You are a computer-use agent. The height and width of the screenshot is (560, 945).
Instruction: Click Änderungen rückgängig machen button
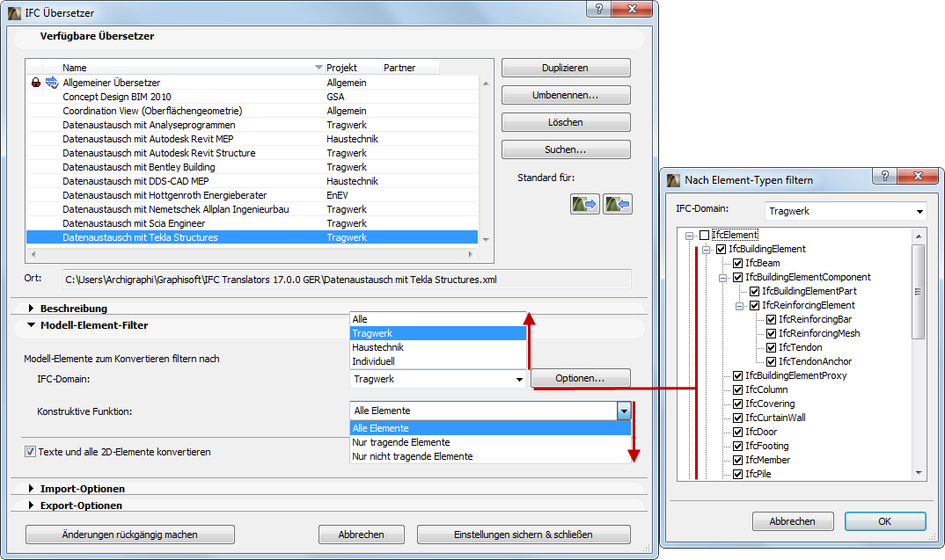tap(129, 535)
